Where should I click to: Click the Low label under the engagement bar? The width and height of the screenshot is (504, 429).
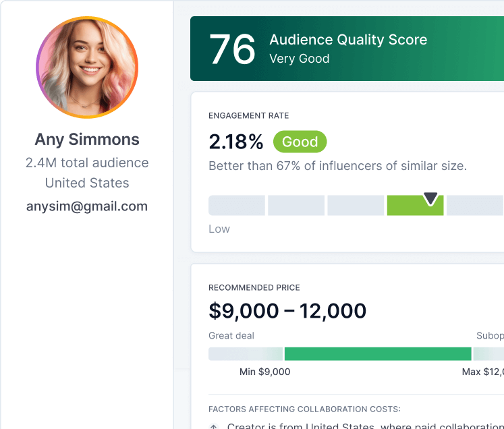coord(219,229)
